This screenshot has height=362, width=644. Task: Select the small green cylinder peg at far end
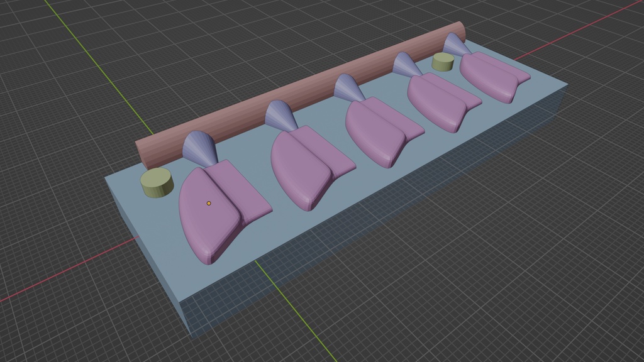pyautogui.click(x=443, y=62)
